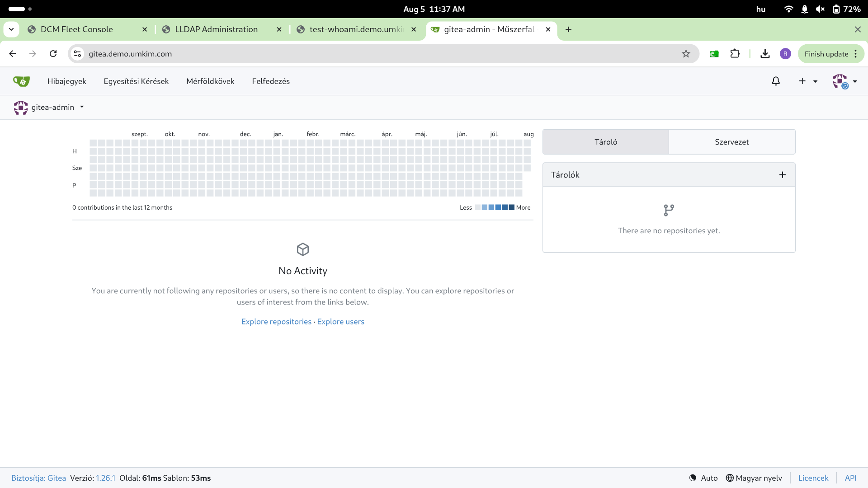This screenshot has width=868, height=488.
Task: Open a new browser tab
Action: tap(568, 29)
